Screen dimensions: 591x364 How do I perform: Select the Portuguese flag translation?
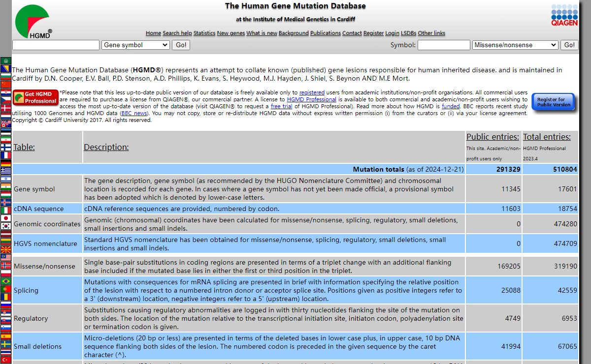pyautogui.click(x=6, y=289)
